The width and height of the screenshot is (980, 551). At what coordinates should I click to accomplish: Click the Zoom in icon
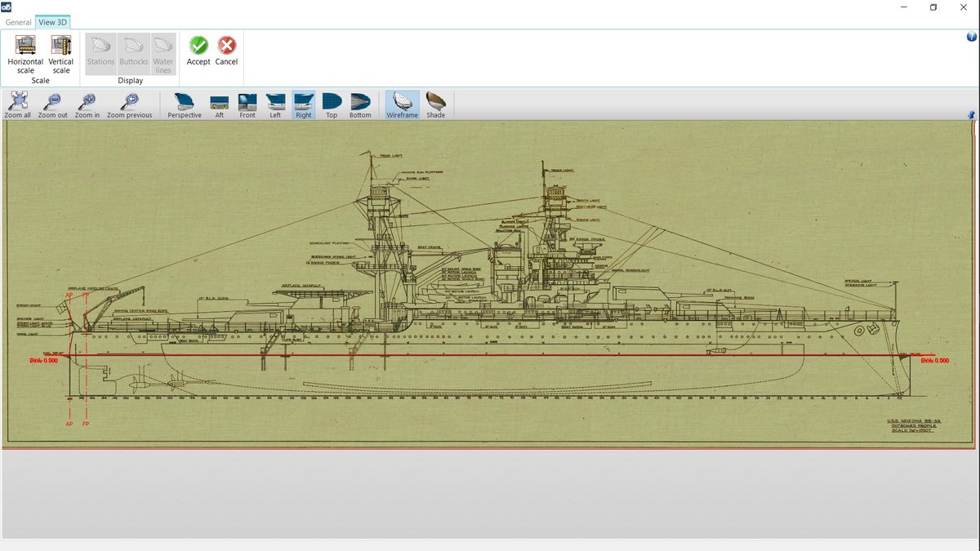(x=87, y=104)
